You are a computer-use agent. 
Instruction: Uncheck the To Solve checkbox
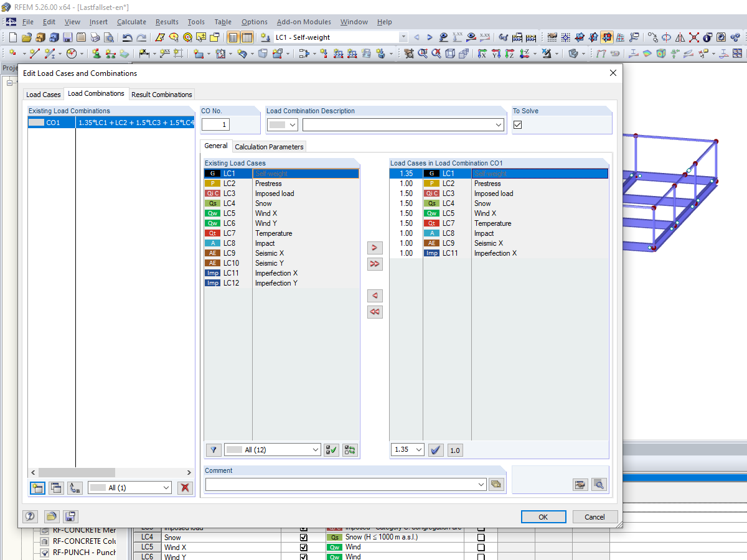517,124
